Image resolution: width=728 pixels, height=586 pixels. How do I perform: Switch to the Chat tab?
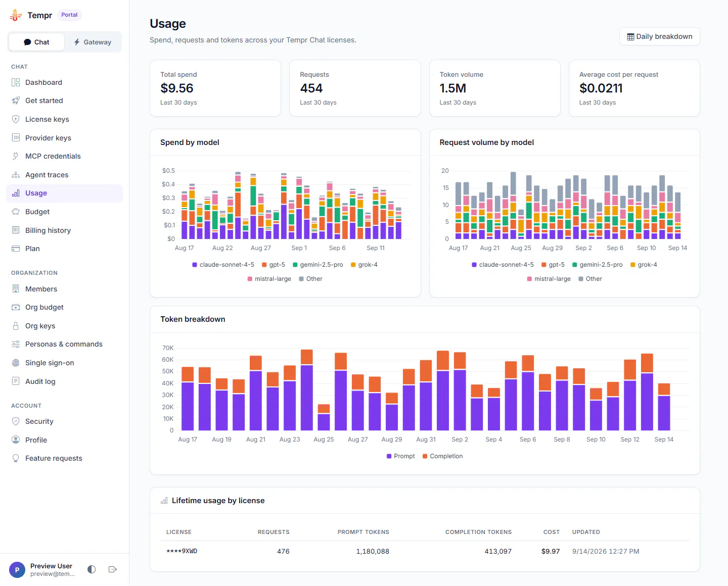tap(36, 42)
